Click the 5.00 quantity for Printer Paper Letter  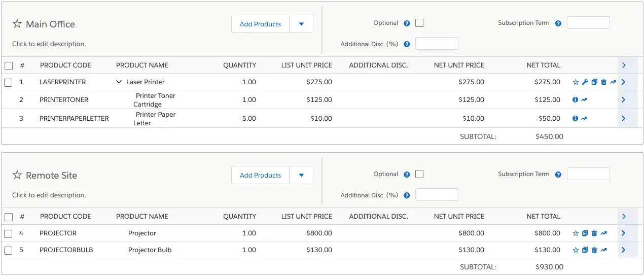point(249,119)
